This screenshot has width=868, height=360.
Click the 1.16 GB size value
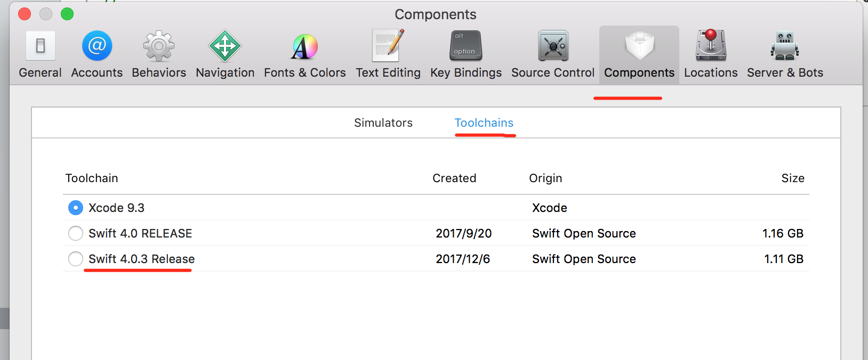pos(783,233)
